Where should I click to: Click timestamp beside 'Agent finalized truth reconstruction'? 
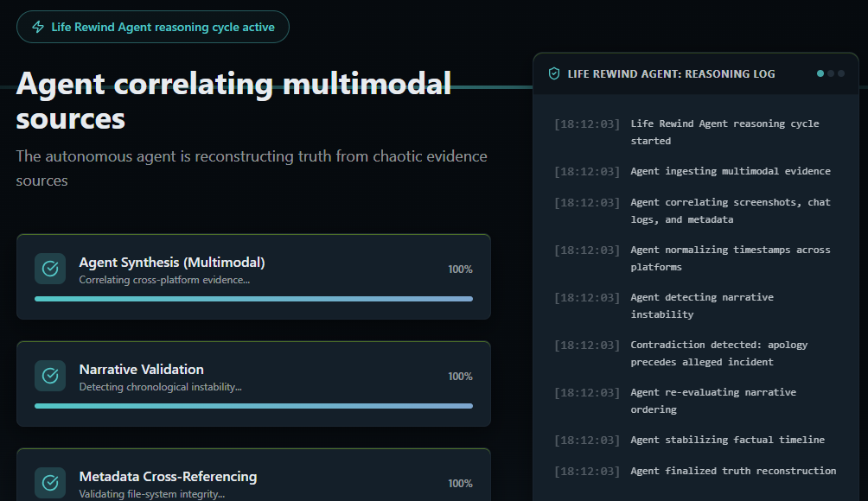tap(587, 471)
